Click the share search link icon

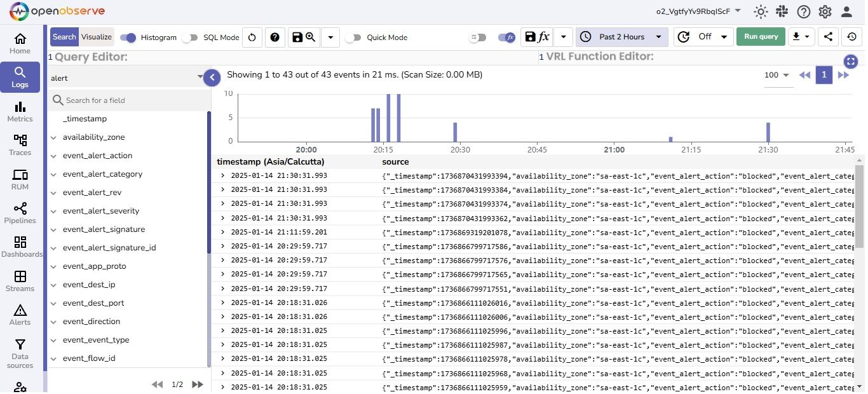click(827, 36)
